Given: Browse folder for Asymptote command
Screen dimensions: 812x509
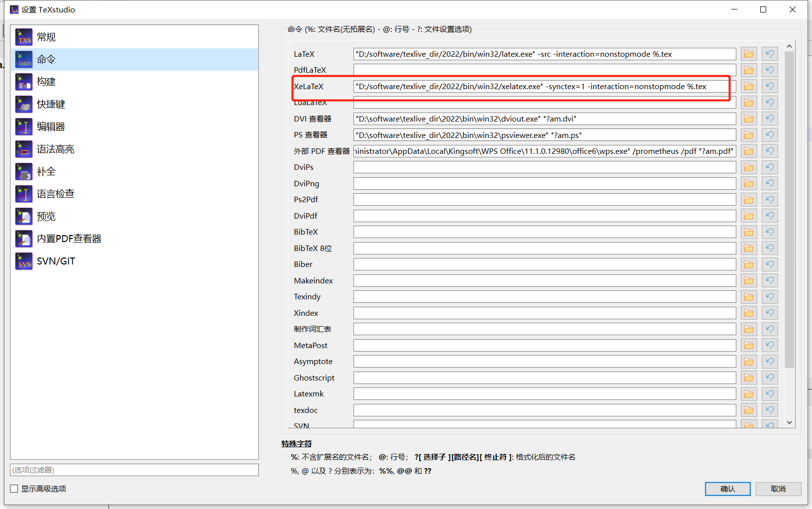Looking at the screenshot, I should click(749, 362).
